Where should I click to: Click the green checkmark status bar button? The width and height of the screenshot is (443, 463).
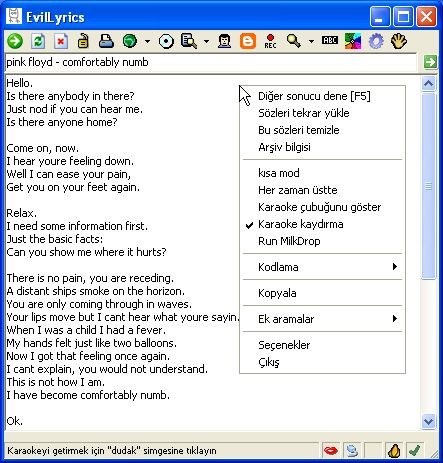[x=414, y=451]
